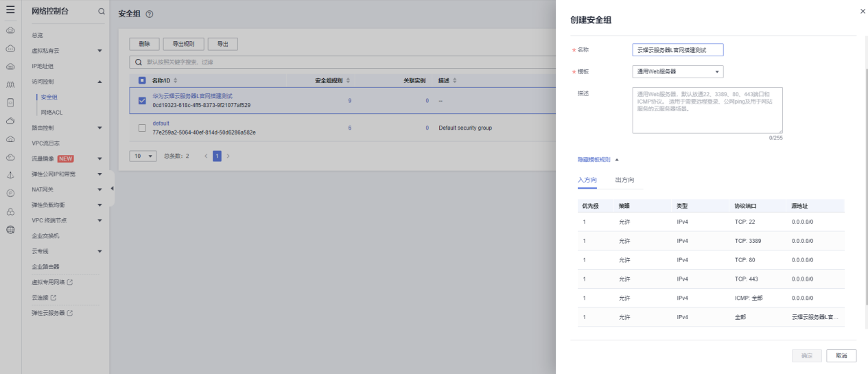
Task: Open the 模板 dropdown 通用Web服务器
Action: (677, 71)
